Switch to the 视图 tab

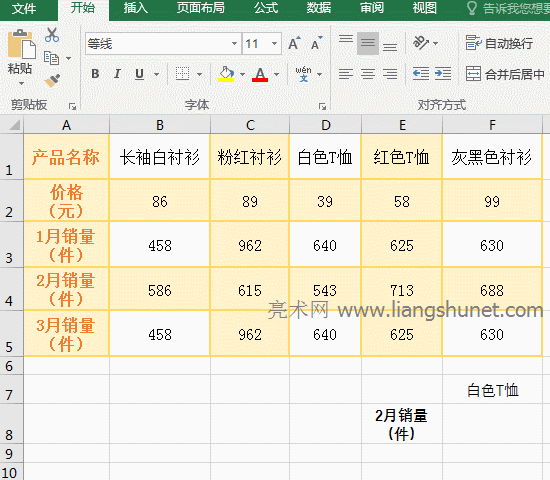(424, 8)
